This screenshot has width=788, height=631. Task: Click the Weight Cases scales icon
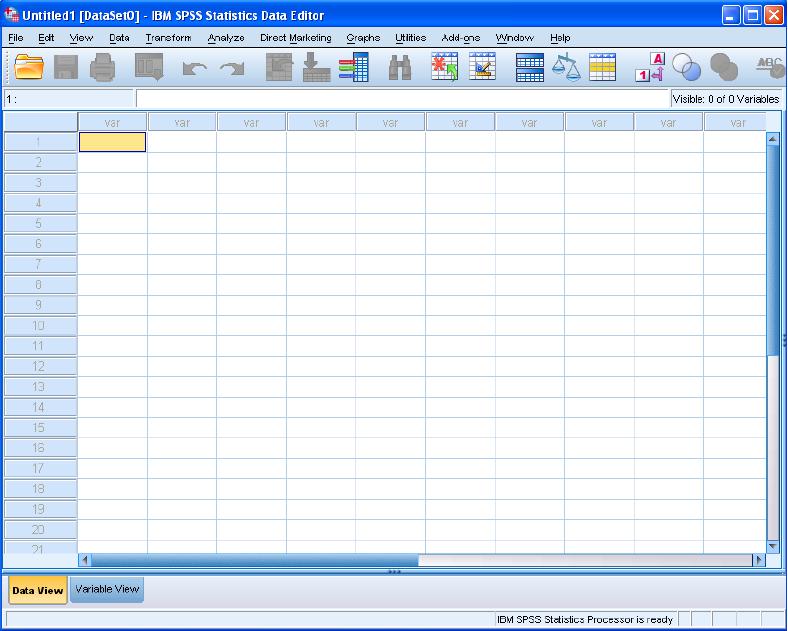coord(566,67)
